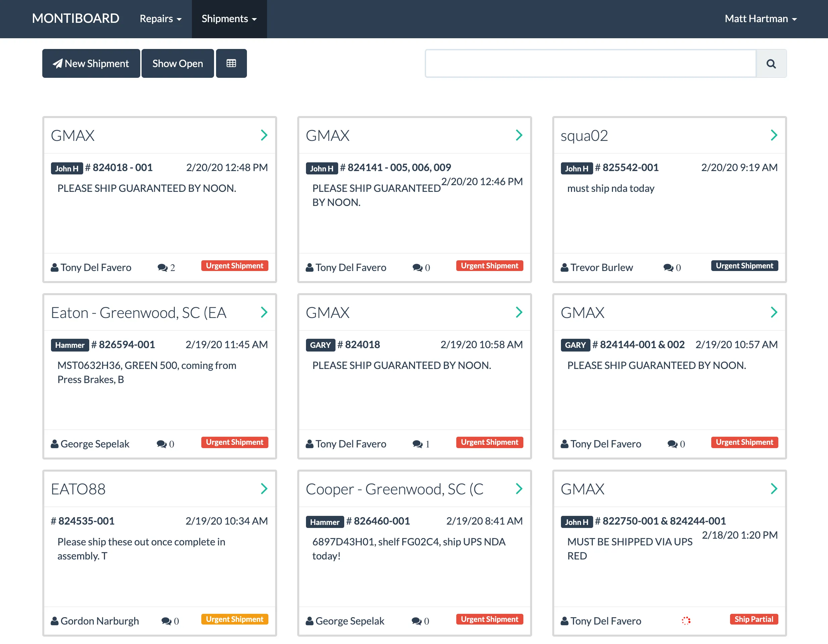Open squa02 card chevron arrow

click(x=774, y=135)
